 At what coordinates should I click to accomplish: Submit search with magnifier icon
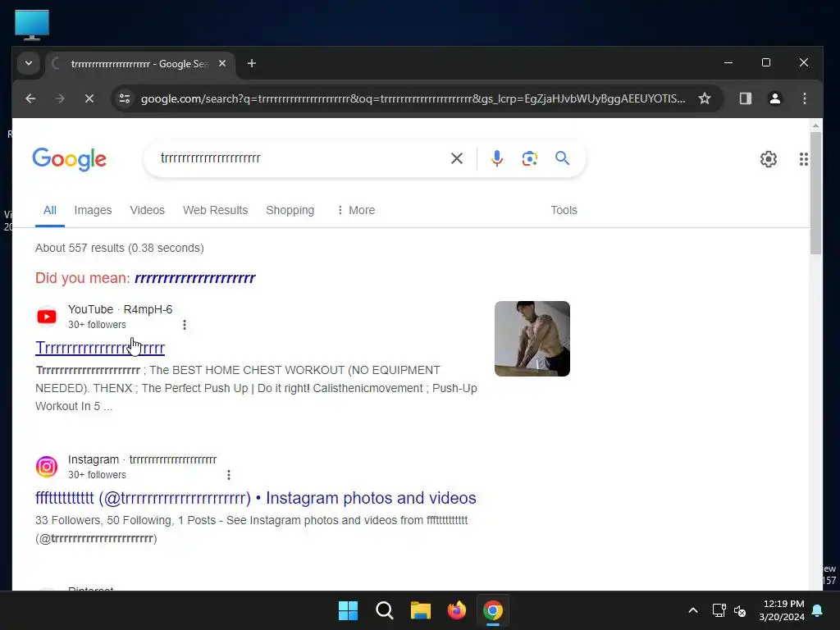[562, 158]
